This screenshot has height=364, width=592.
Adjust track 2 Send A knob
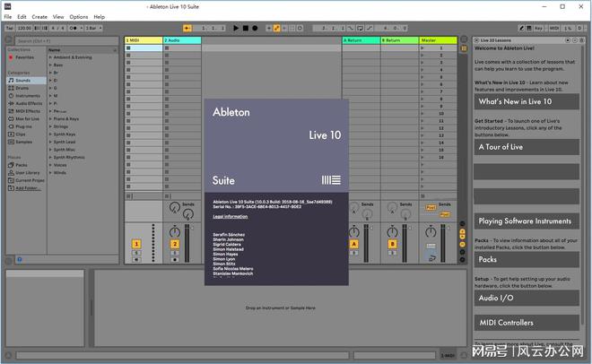pos(174,207)
